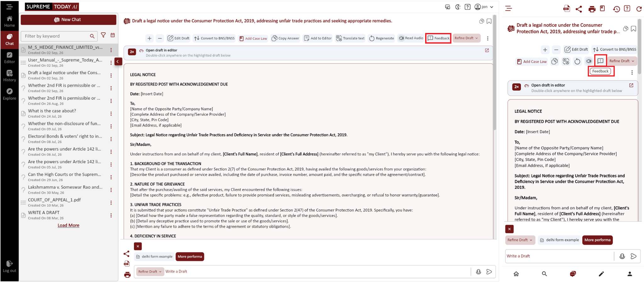The image size is (644, 282).
Task: Open the search tab in mobile bottom navigation
Action: pos(544,274)
